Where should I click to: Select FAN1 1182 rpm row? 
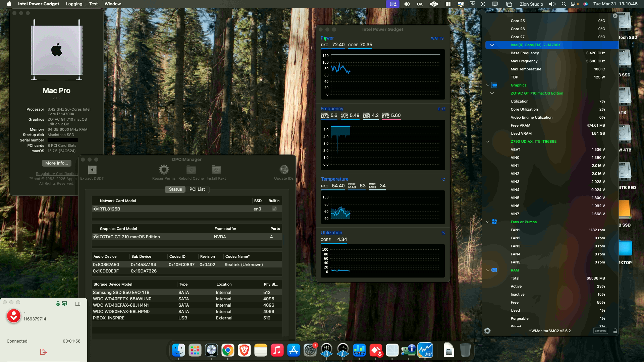(x=552, y=230)
